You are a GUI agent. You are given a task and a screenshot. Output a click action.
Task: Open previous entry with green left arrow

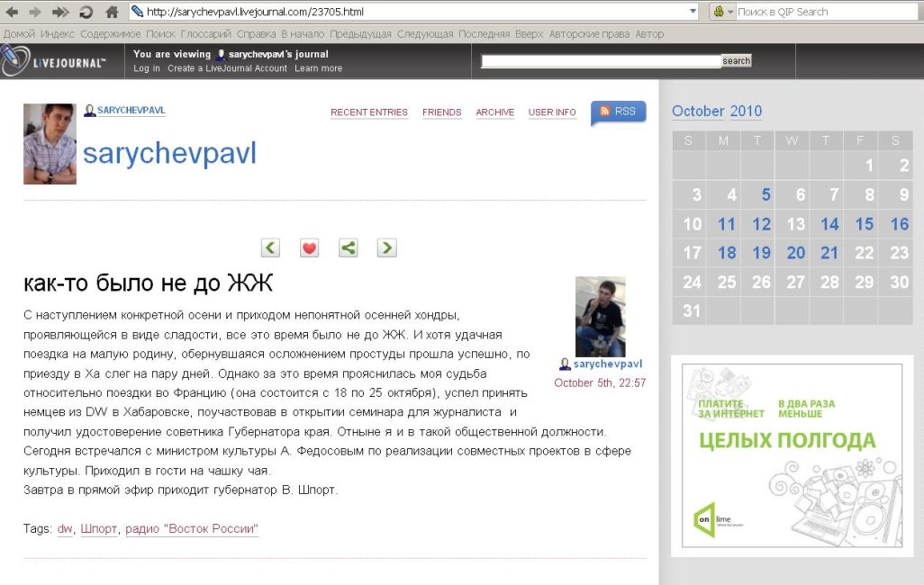270,247
